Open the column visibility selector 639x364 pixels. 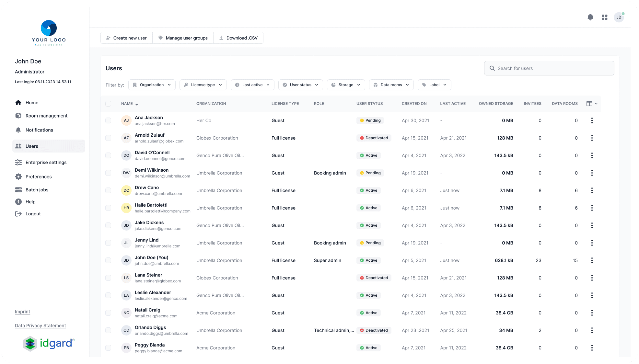pyautogui.click(x=592, y=104)
